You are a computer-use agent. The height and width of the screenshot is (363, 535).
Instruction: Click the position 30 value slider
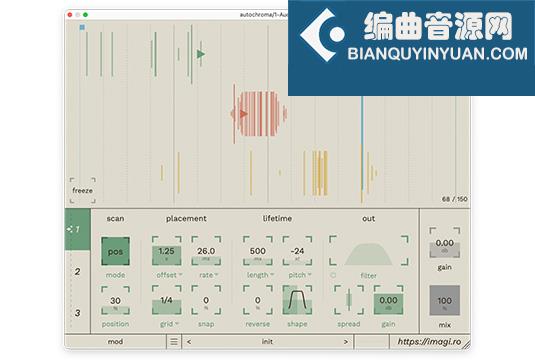click(115, 300)
